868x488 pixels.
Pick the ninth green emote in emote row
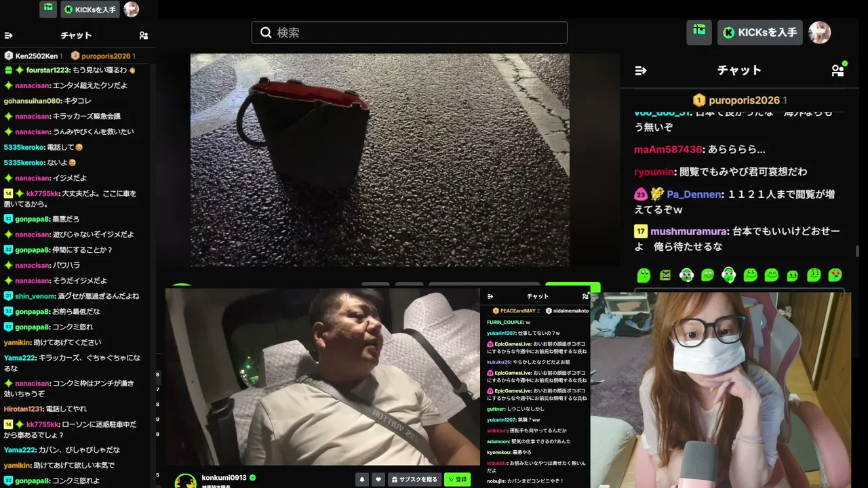tap(814, 274)
